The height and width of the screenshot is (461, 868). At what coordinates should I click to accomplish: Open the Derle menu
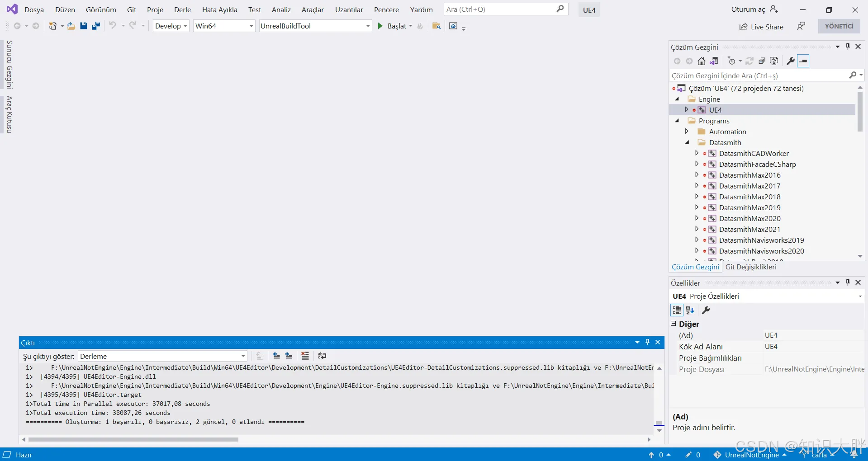(182, 9)
